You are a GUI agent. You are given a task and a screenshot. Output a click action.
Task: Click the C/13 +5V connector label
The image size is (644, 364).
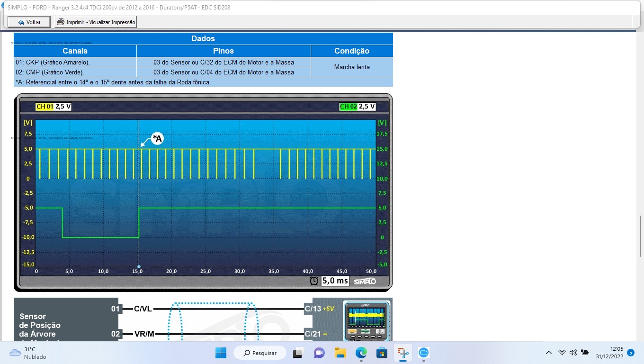coord(320,309)
